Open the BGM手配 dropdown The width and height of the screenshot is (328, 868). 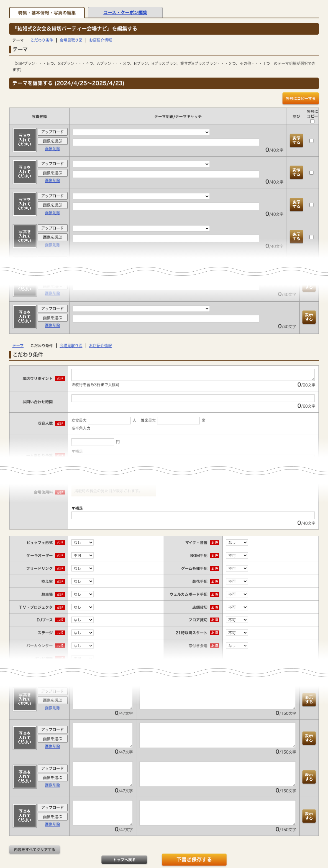237,555
